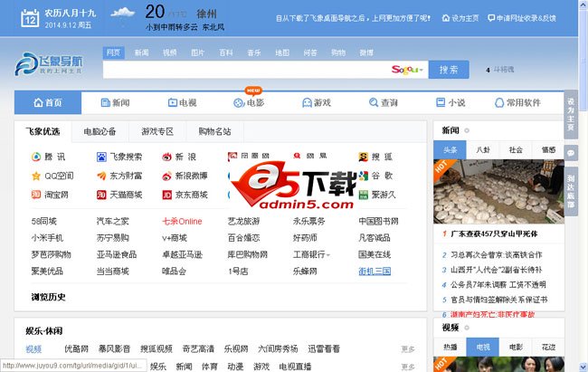Open the 常用软件 navigation tab
The image size is (588, 372).
[517, 102]
